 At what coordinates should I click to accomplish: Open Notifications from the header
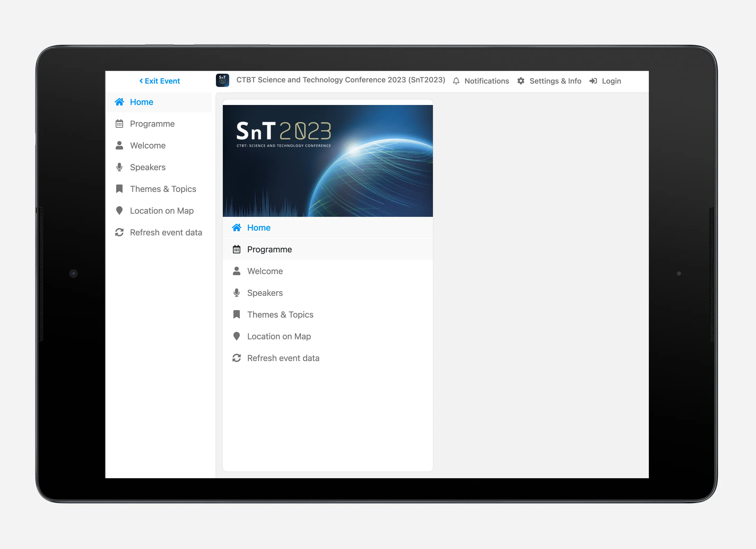(x=481, y=81)
